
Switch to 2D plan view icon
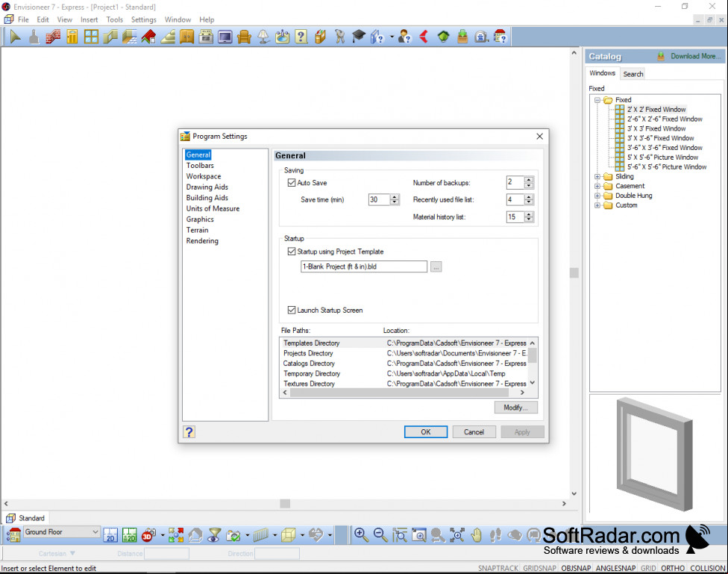click(x=110, y=535)
